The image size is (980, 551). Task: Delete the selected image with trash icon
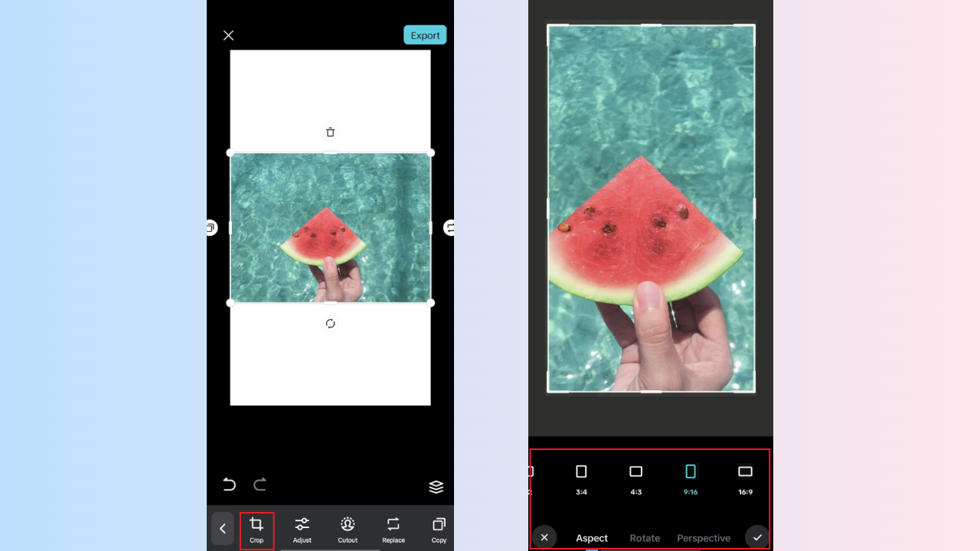(x=330, y=132)
